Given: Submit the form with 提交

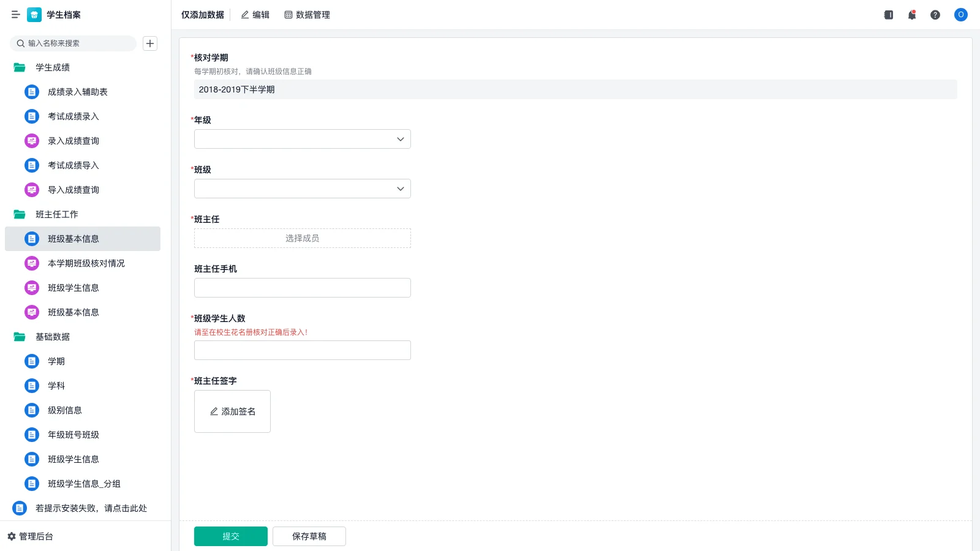Looking at the screenshot, I should (x=230, y=536).
